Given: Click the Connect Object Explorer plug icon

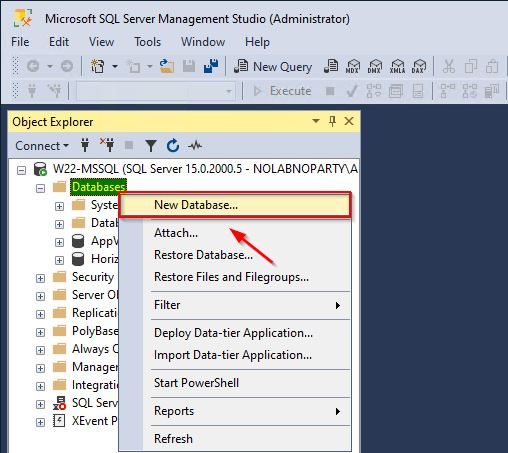Looking at the screenshot, I should (85, 145).
